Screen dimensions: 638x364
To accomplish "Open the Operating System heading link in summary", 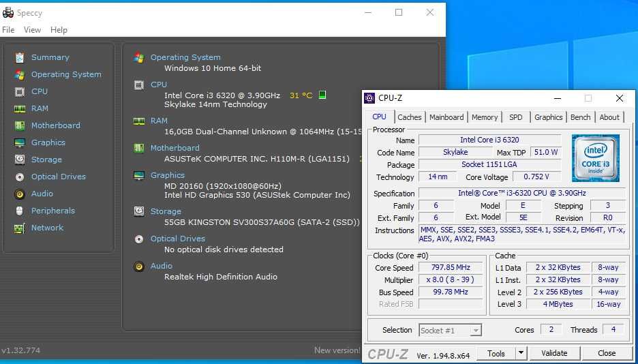I will [185, 57].
